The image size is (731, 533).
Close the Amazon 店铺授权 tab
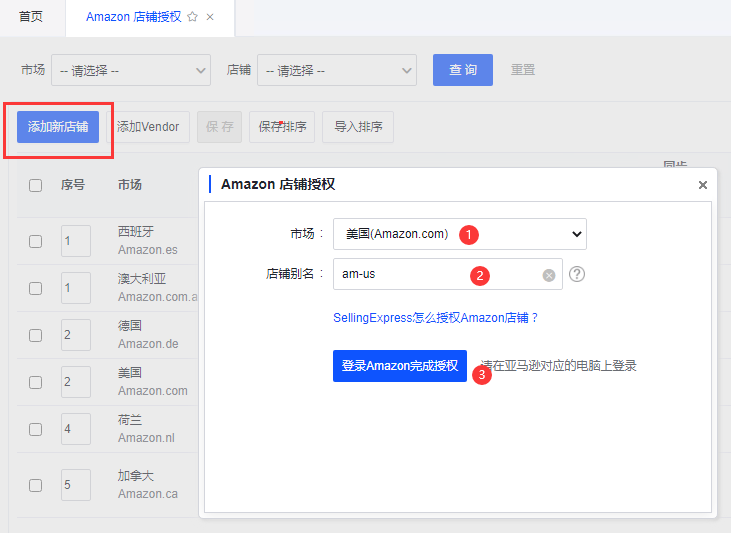210,17
